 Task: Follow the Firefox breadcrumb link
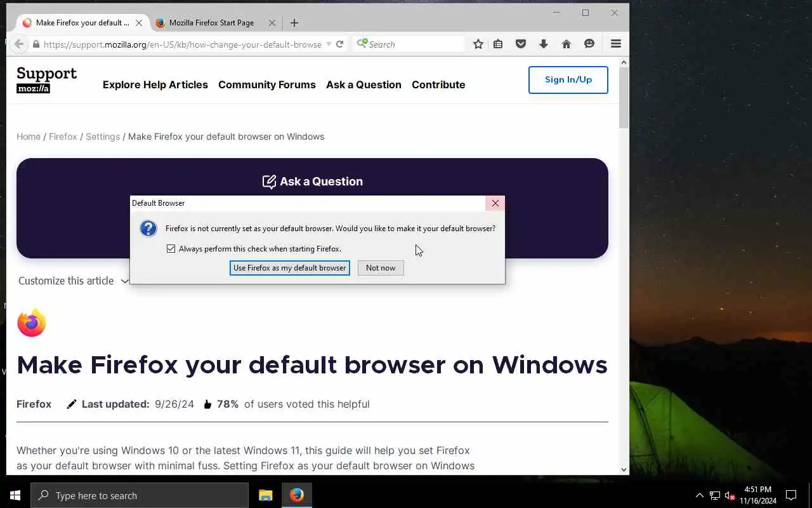point(63,137)
